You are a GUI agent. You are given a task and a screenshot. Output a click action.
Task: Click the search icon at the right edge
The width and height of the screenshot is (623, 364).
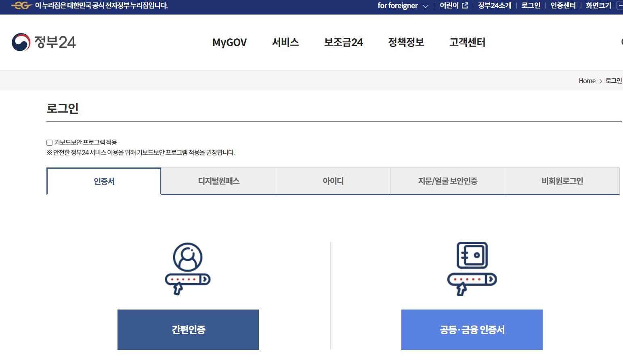(622, 42)
